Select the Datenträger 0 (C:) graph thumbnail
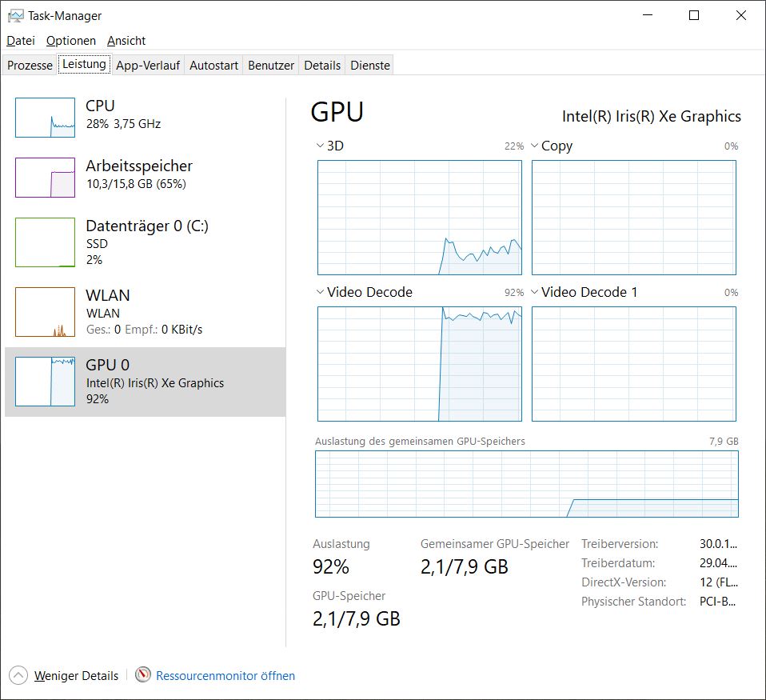 coord(45,242)
